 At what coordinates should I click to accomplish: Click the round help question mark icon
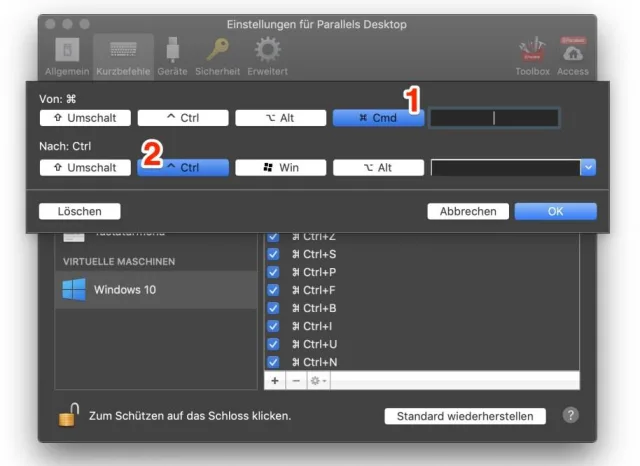[x=571, y=415]
